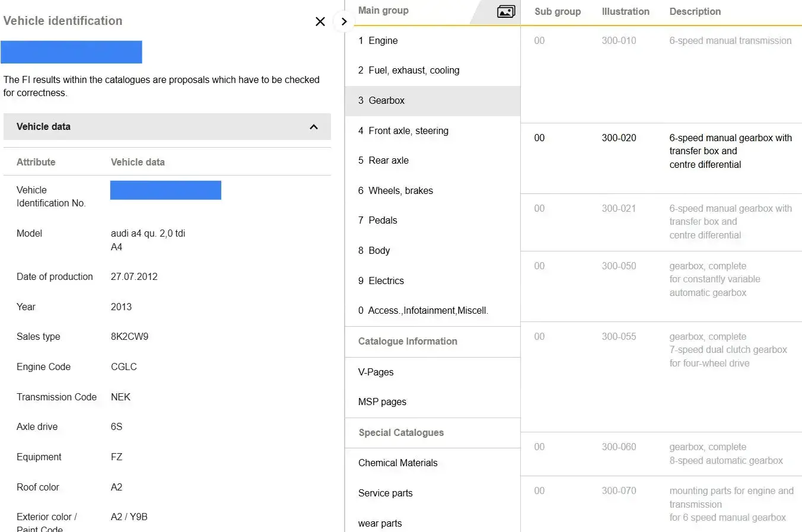This screenshot has height=532, width=802.
Task: Click the Sub group column header
Action: tap(558, 12)
